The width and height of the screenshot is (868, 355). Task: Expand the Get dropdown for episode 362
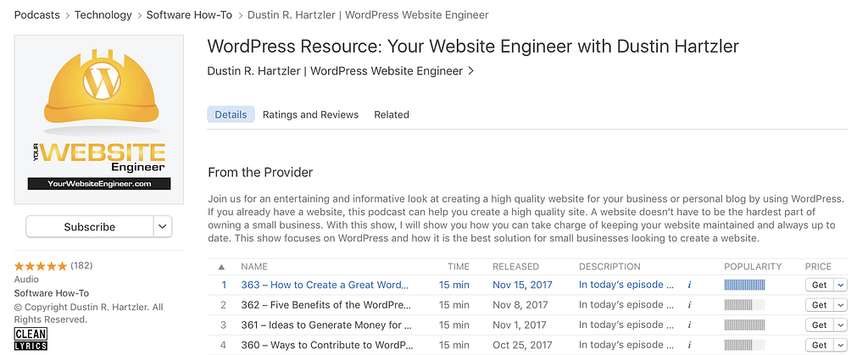point(841,305)
